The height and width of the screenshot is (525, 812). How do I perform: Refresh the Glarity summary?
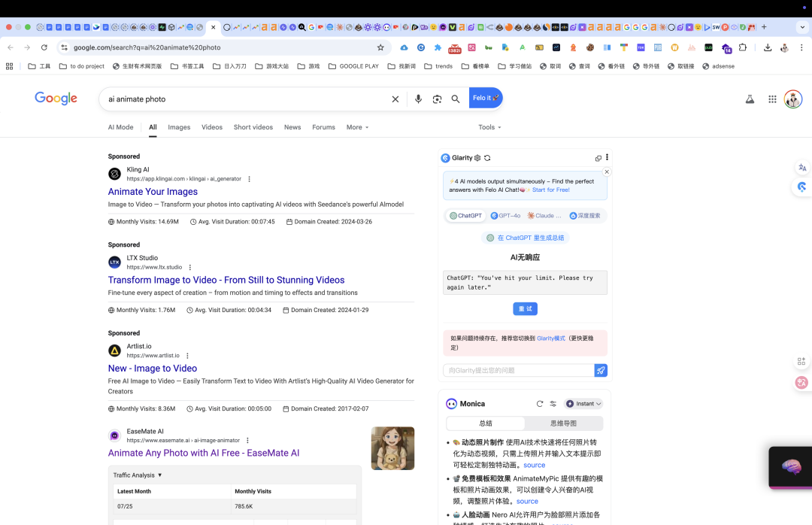(487, 158)
